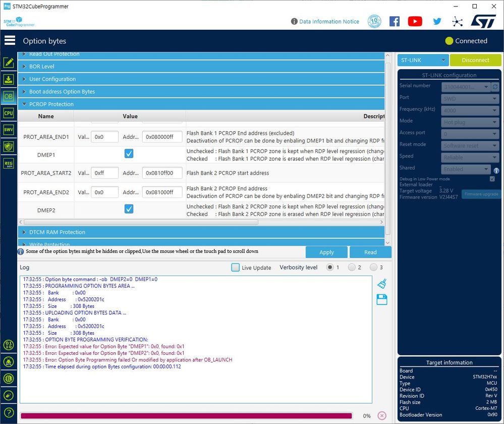Image resolution: width=504 pixels, height=424 pixels.
Task: Save the log with floppy disk icon
Action: [381, 299]
